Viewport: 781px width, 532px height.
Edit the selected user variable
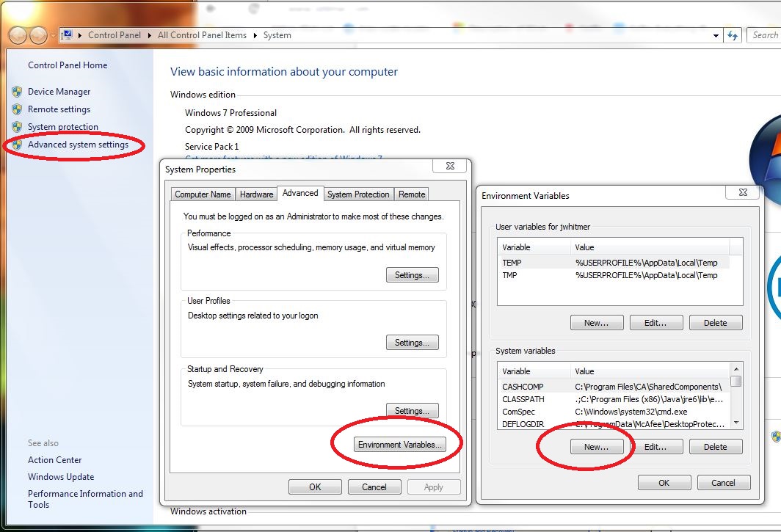click(656, 323)
